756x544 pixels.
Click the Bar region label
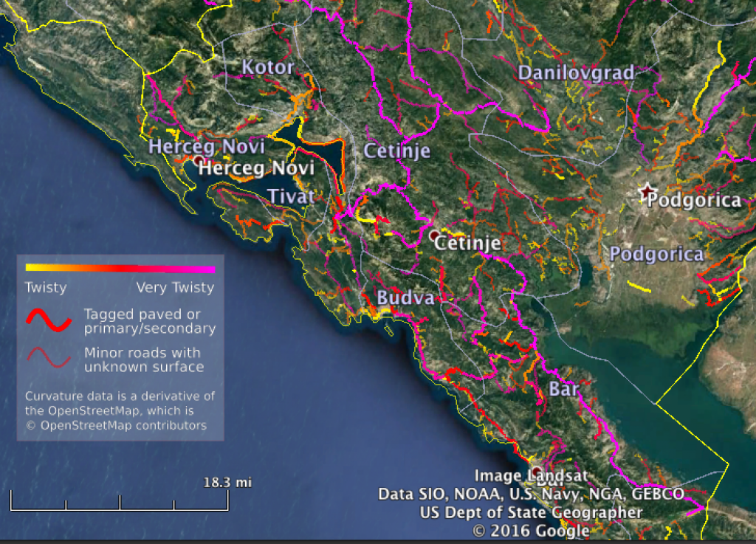[x=563, y=389]
